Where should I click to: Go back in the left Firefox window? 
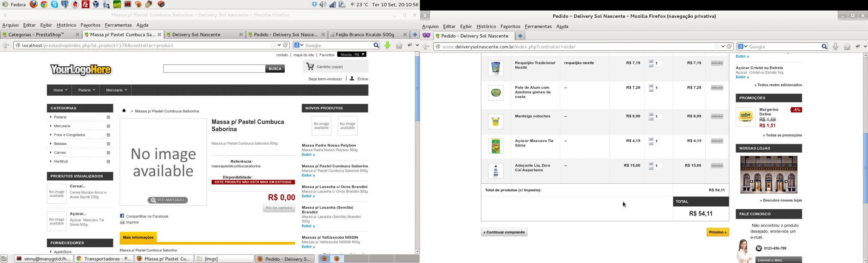(6, 45)
